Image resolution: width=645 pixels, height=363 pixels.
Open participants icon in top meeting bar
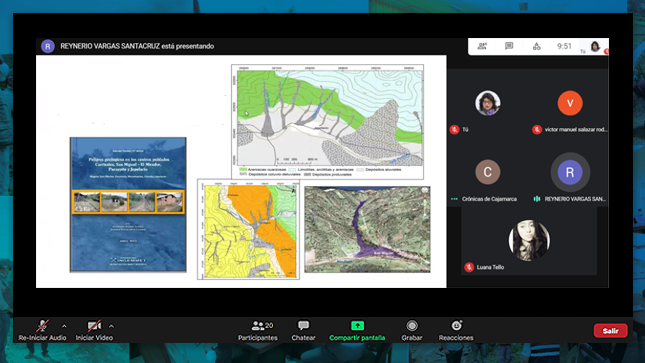pos(482,46)
